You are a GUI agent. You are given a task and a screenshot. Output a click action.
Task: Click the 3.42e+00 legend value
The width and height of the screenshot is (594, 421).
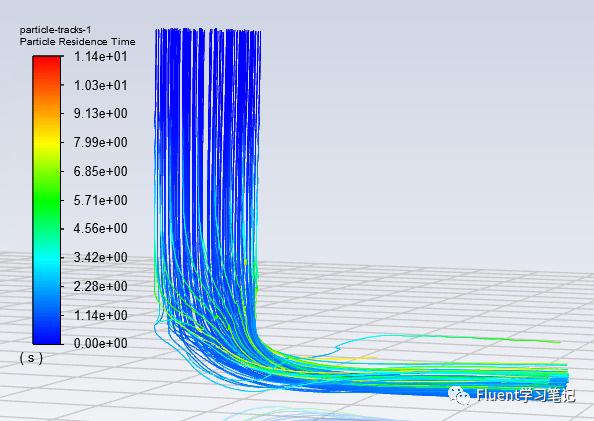(x=100, y=257)
